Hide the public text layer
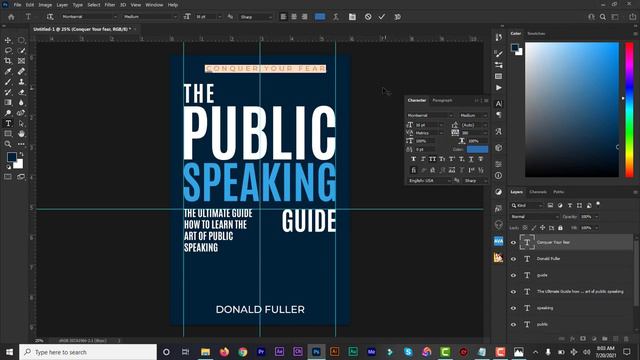 [x=513, y=324]
